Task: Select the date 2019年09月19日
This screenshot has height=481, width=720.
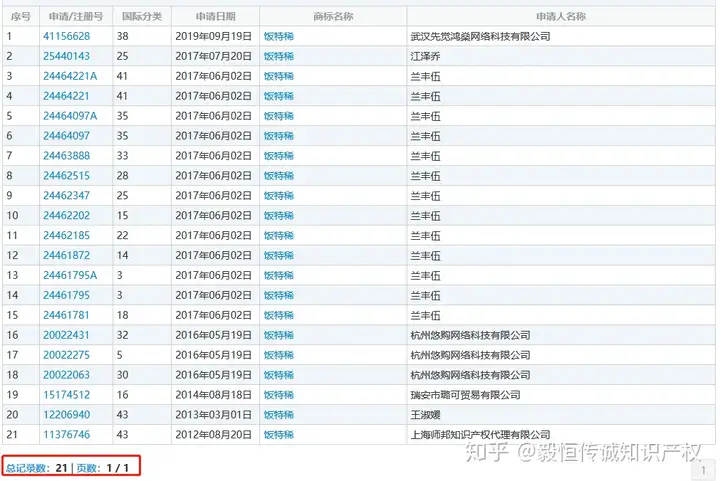Action: pyautogui.click(x=214, y=36)
